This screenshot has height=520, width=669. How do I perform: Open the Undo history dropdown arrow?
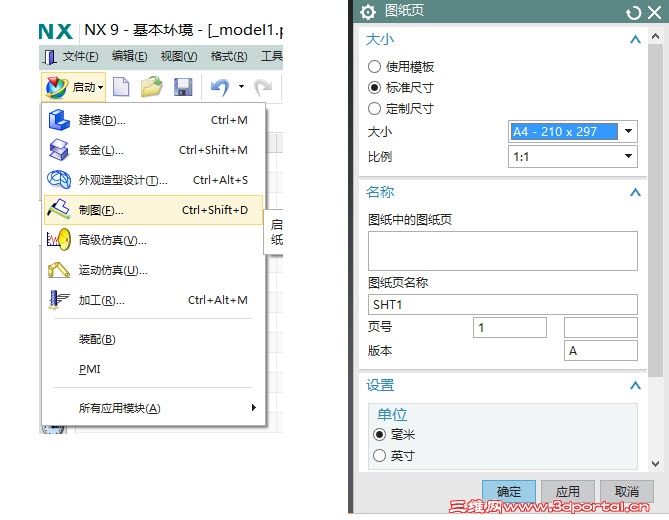241,87
